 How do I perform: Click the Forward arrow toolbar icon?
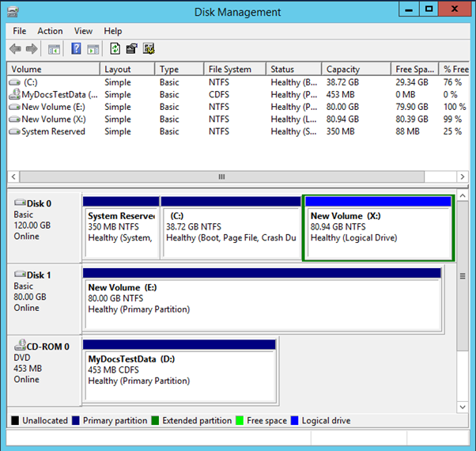click(x=32, y=48)
